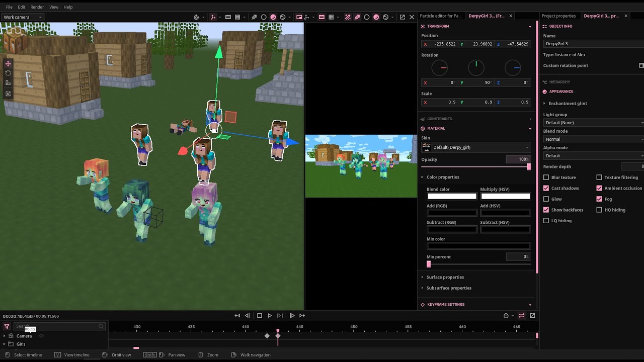Toggle timeline loop playback

coord(522,316)
